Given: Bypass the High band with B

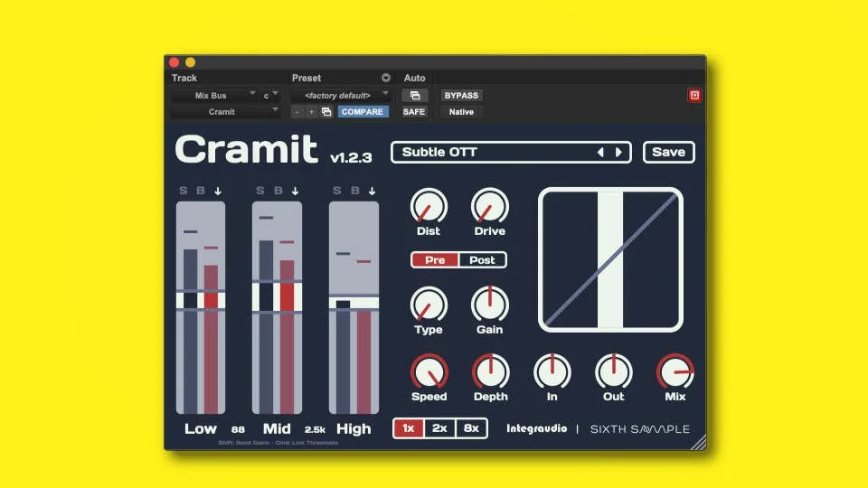Looking at the screenshot, I should [x=354, y=191].
